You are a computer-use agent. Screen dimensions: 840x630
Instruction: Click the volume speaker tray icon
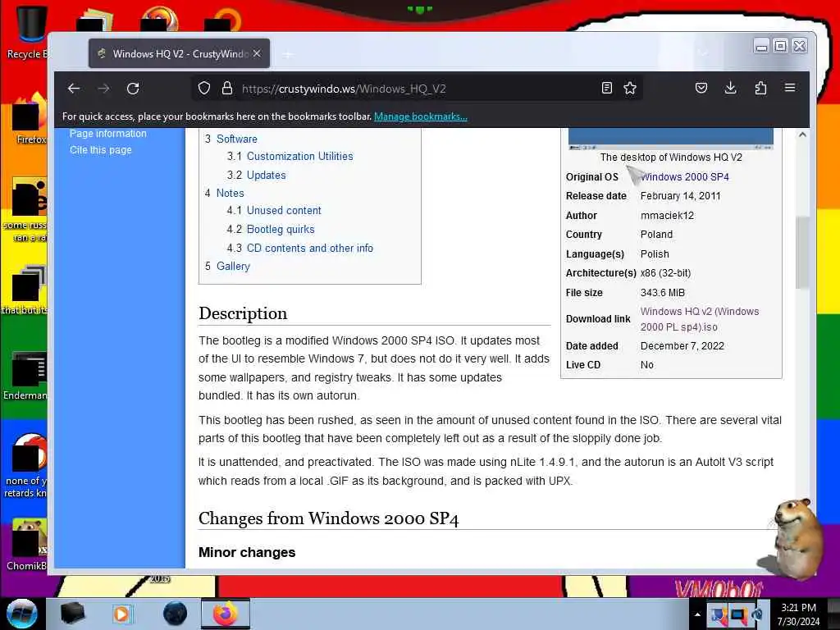(x=758, y=615)
